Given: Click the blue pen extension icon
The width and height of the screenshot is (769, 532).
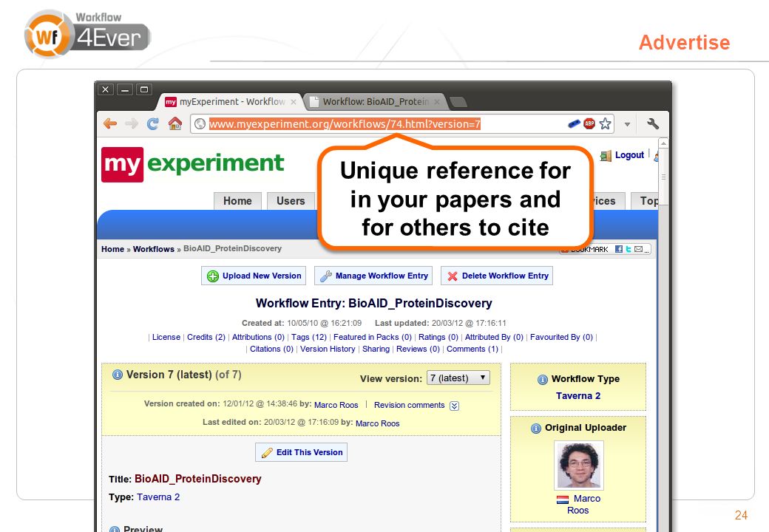Looking at the screenshot, I should click(574, 124).
